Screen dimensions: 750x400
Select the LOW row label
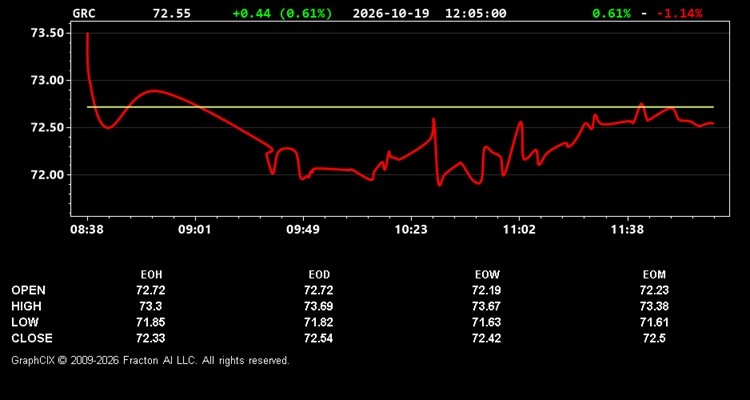25,322
